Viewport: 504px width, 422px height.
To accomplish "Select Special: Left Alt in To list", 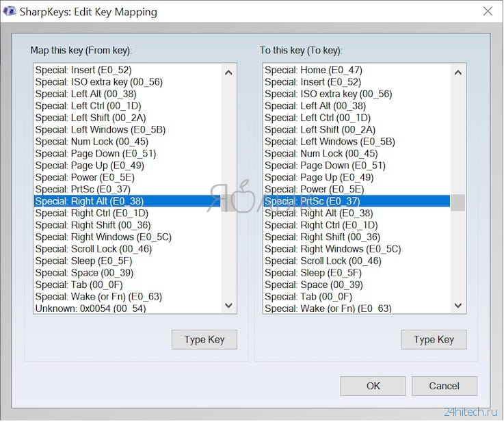I will [357, 106].
